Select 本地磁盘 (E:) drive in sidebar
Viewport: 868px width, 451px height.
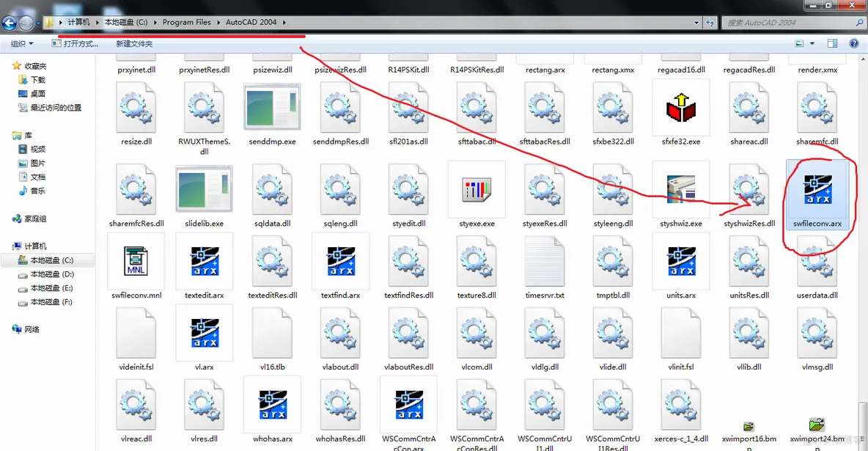click(46, 288)
